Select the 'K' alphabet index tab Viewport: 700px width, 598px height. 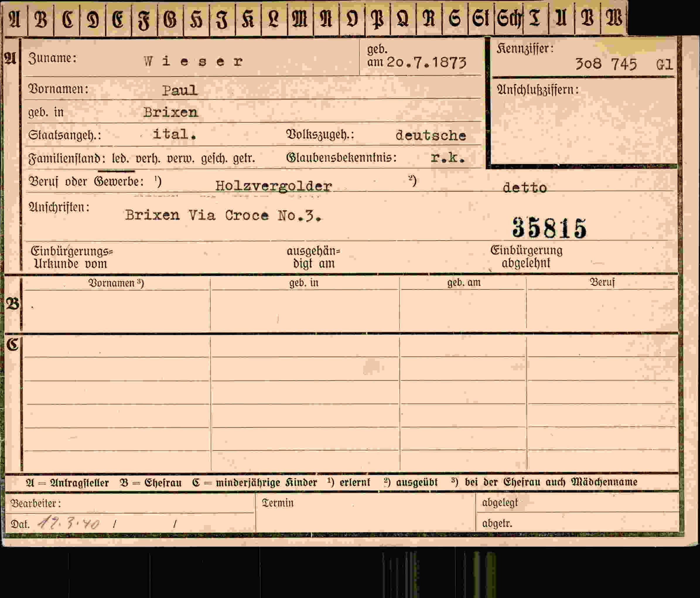[x=248, y=18]
